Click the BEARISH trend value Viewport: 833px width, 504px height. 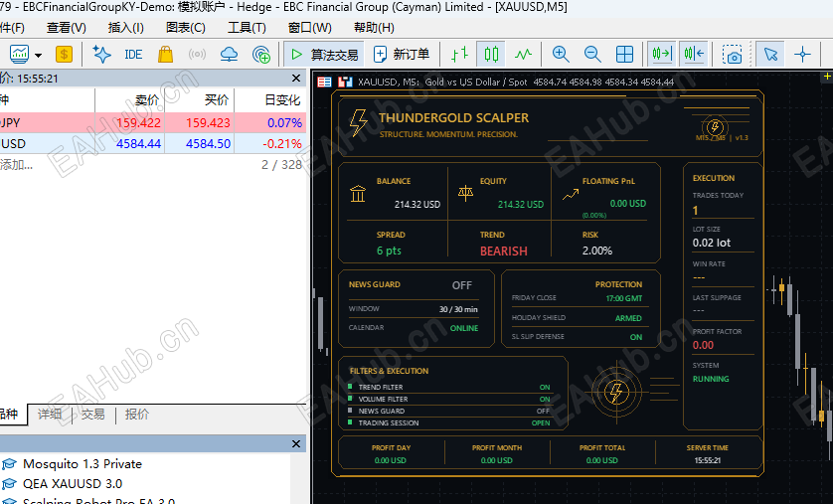pos(504,252)
